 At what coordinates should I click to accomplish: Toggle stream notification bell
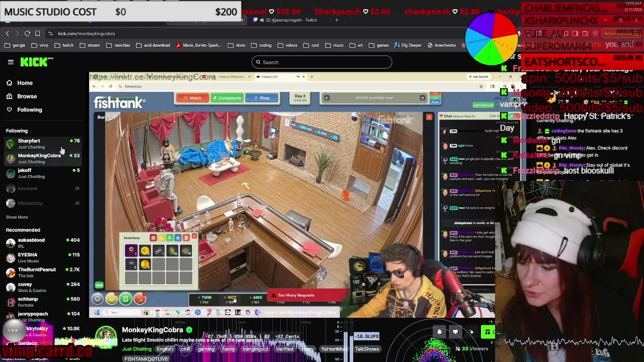click(439, 332)
